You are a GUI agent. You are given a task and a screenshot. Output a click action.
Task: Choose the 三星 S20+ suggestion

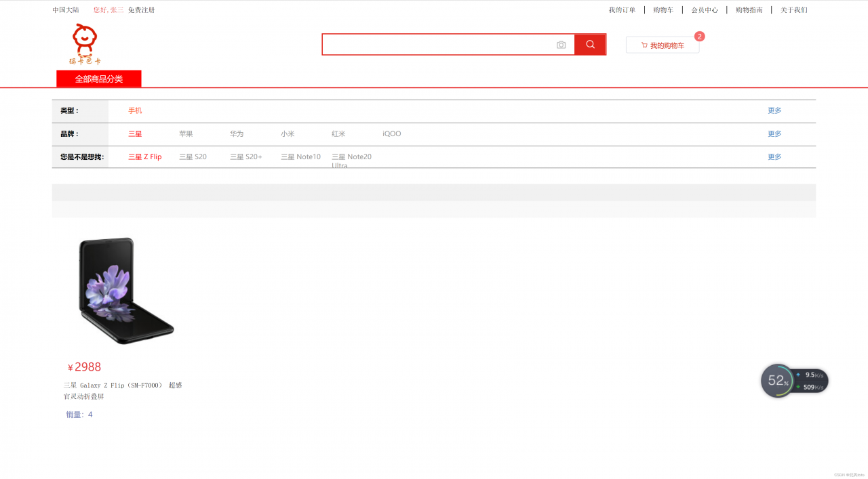(x=245, y=157)
